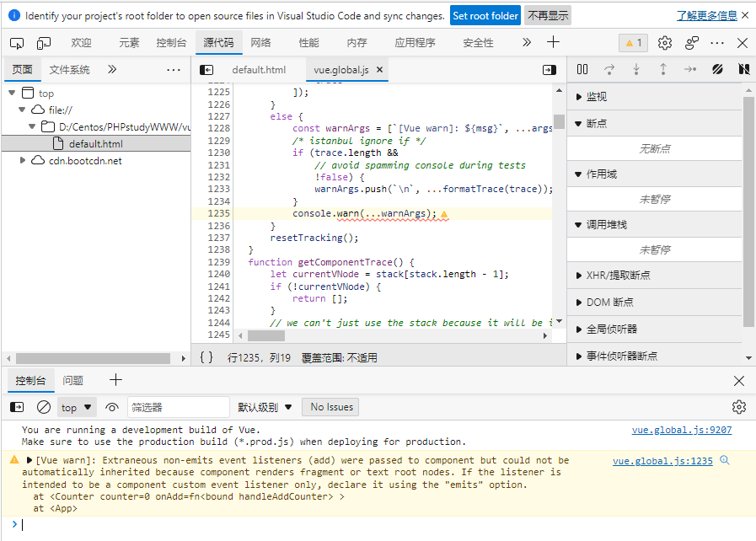Click the warning count badge showing 1
Viewport: 756px width, 541px height.
pyautogui.click(x=634, y=43)
